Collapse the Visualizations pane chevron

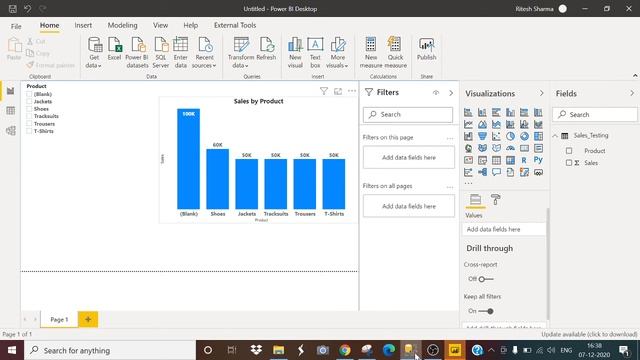pos(542,93)
